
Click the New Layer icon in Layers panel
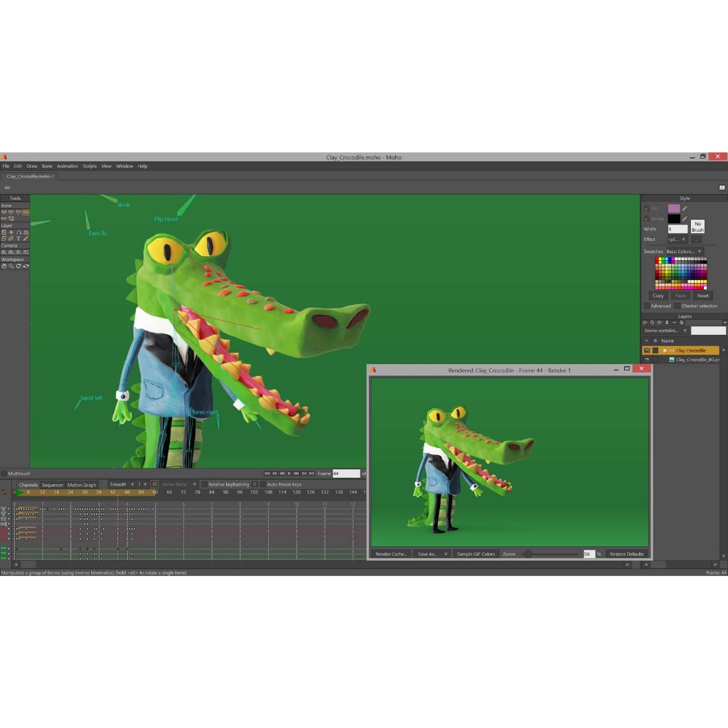click(645, 322)
